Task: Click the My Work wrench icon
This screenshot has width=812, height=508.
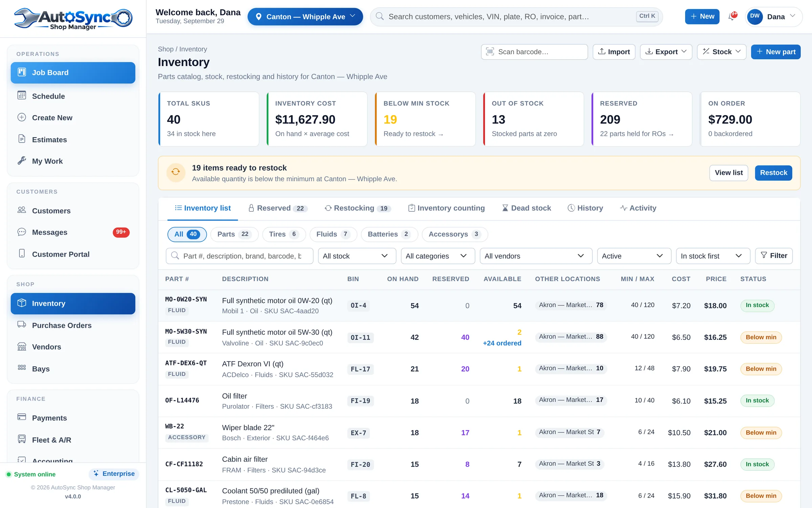Action: click(x=22, y=161)
